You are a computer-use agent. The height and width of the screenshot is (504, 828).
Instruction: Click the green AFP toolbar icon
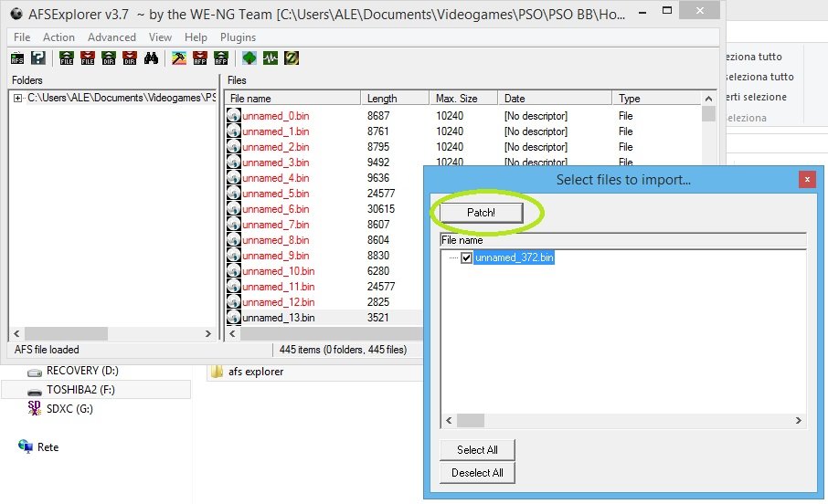coord(221,58)
